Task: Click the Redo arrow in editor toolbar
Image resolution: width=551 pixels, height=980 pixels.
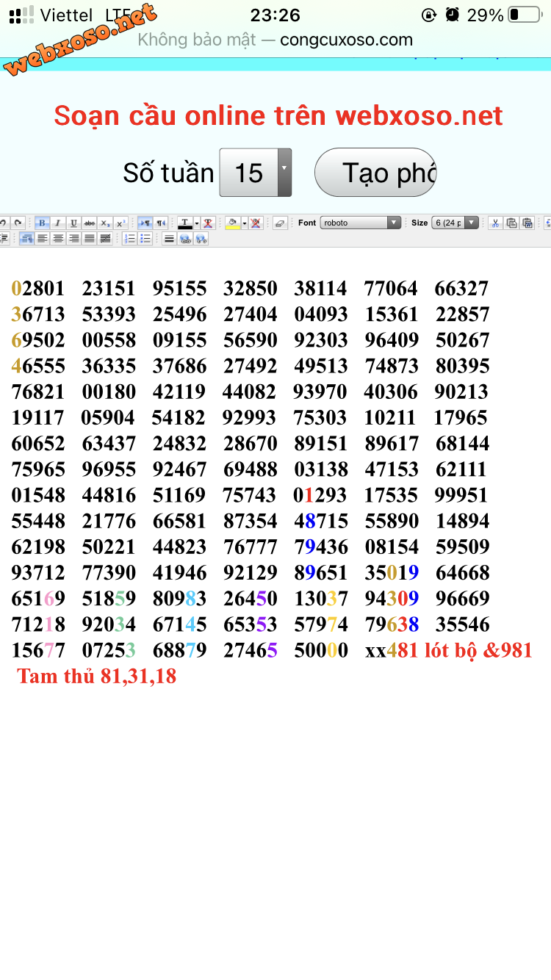Action: 18,223
